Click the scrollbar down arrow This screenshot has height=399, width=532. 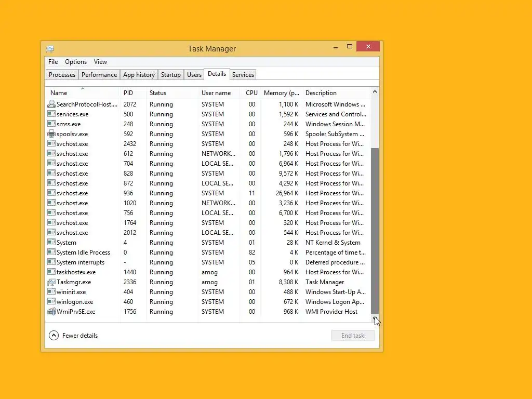pyautogui.click(x=375, y=318)
